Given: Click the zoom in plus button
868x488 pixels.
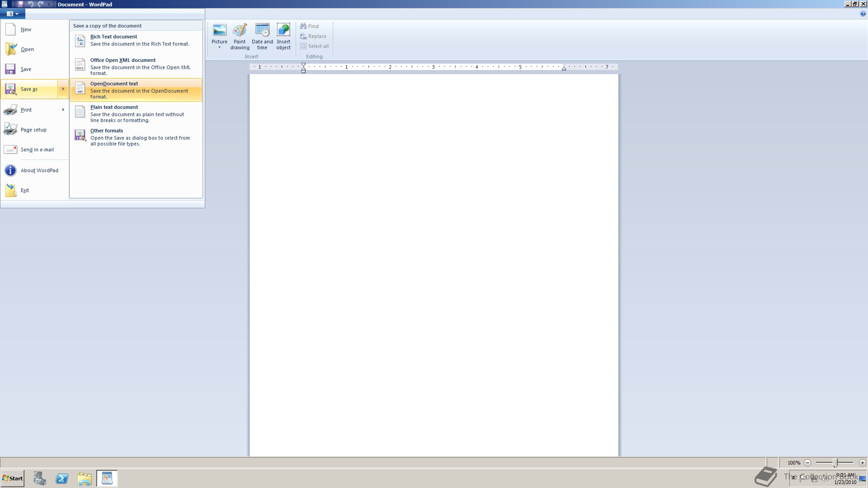Looking at the screenshot, I should (863, 463).
